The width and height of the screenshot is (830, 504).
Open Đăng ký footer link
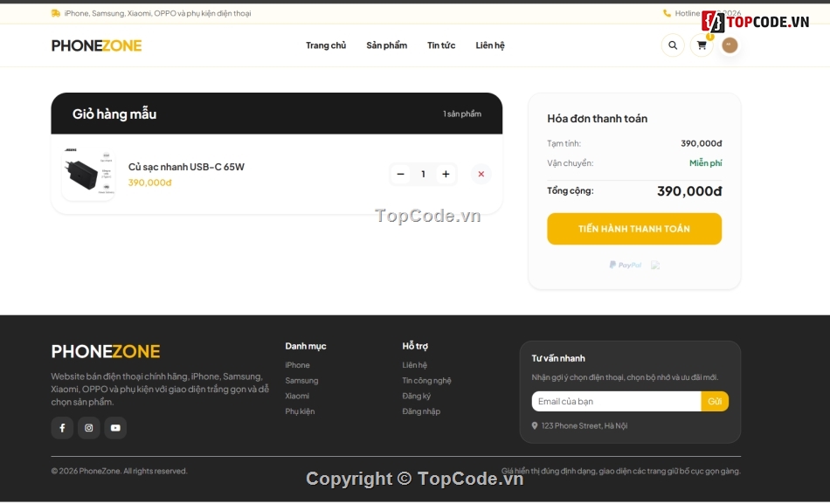point(416,396)
